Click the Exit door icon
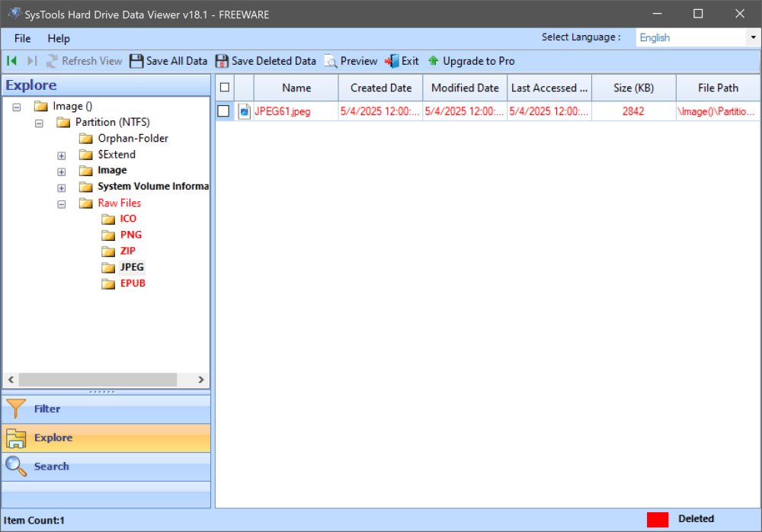Viewport: 762px width, 532px height. point(392,61)
